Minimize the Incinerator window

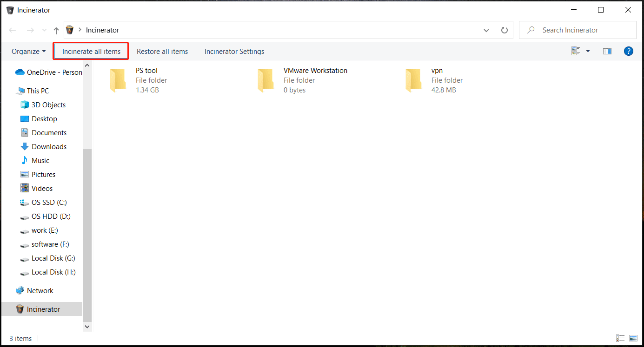[x=573, y=10]
